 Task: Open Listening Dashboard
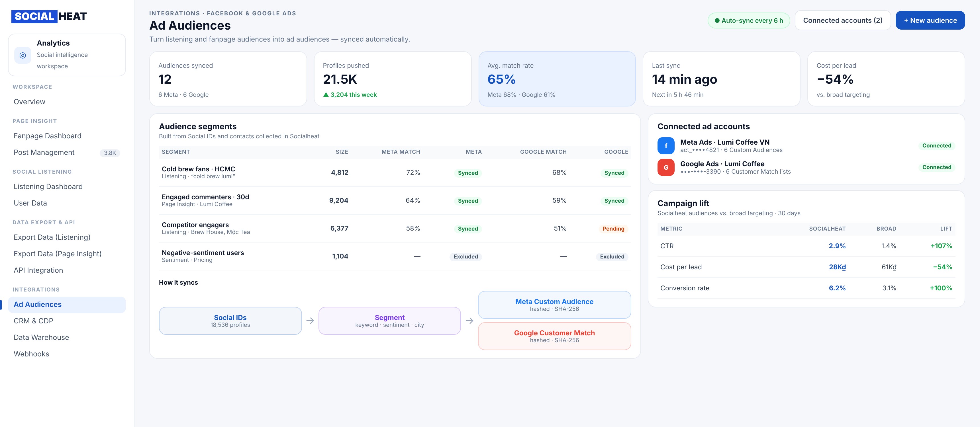(67, 187)
